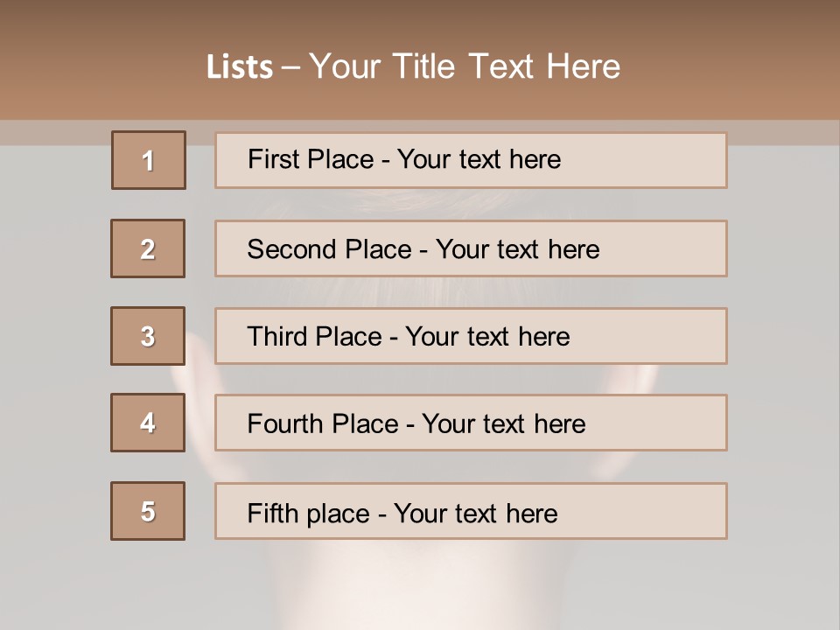Select the number 2 square box
Image resolution: width=840 pixels, height=630 pixels.
[x=148, y=248]
